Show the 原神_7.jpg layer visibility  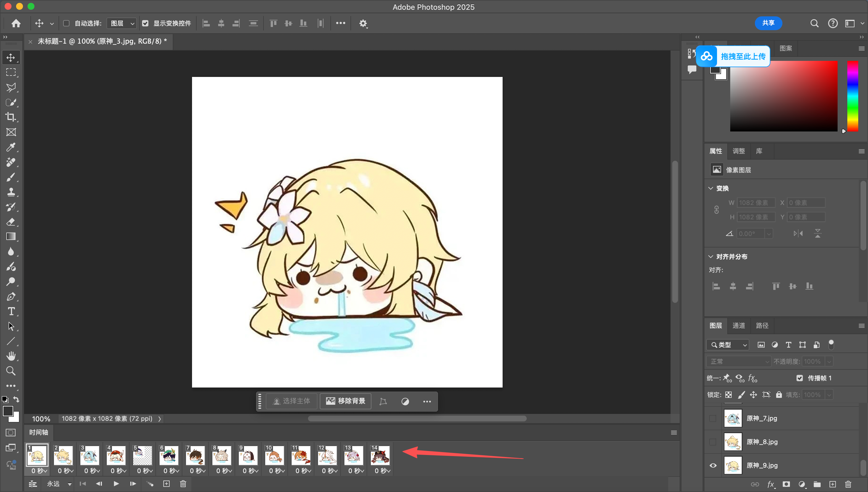point(713,418)
